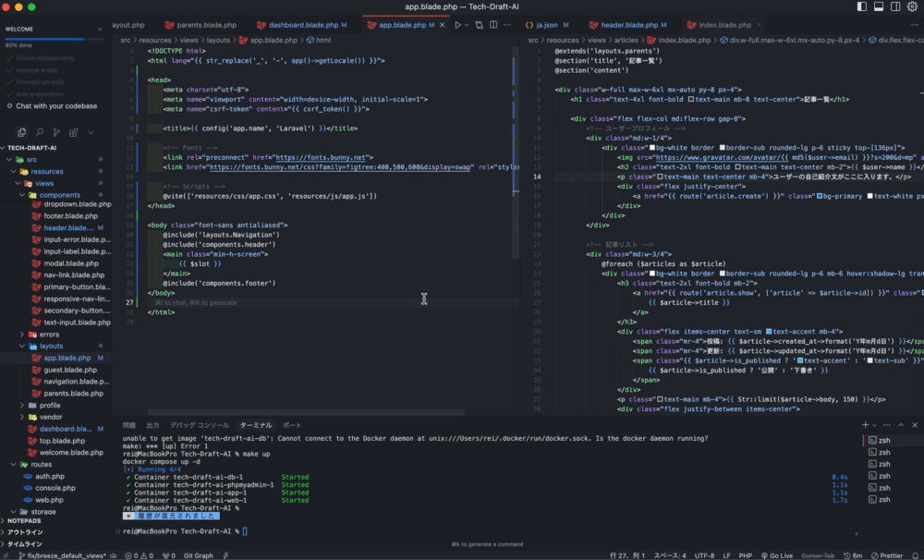The image size is (924, 560).
Task: Switch to parents.blade.php tab
Action: point(201,25)
